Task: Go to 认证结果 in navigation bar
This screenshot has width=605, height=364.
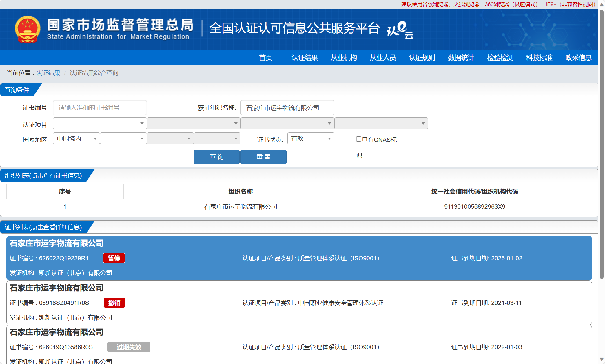Action: pyautogui.click(x=305, y=58)
